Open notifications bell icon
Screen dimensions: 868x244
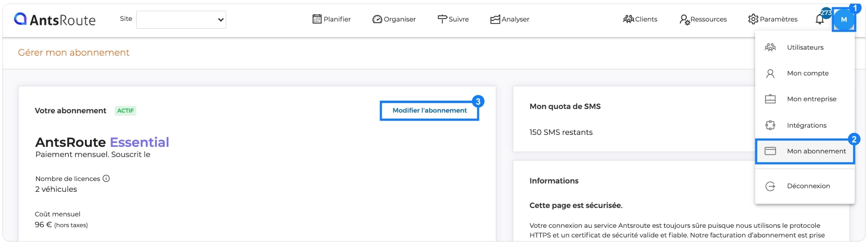click(x=820, y=19)
